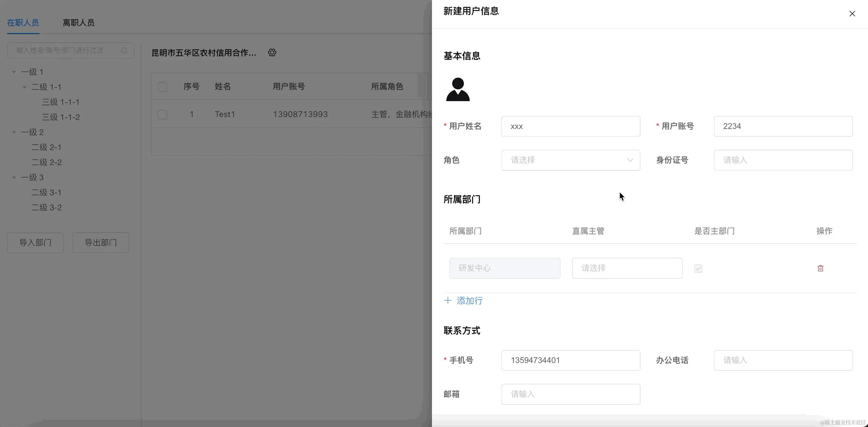Switch to the 离职人员 tab
This screenshot has width=868, height=427.
[x=78, y=23]
